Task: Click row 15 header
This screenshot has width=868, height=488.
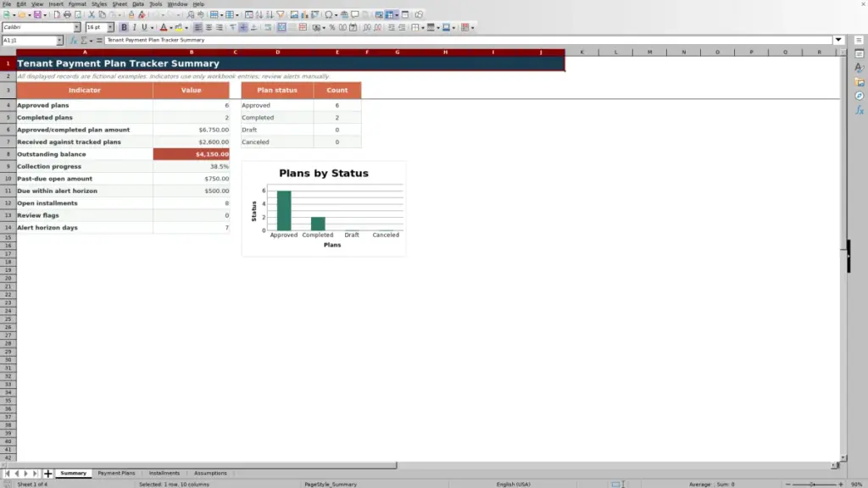Action: pos(8,237)
